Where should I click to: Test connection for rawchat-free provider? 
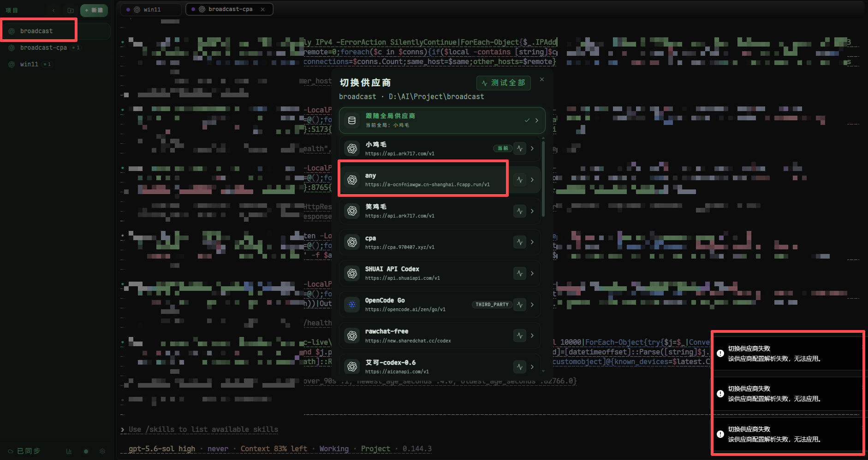point(520,336)
